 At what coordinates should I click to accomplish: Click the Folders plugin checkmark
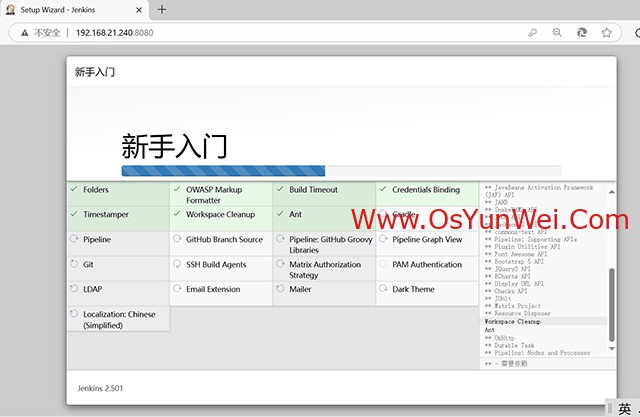[x=74, y=189]
